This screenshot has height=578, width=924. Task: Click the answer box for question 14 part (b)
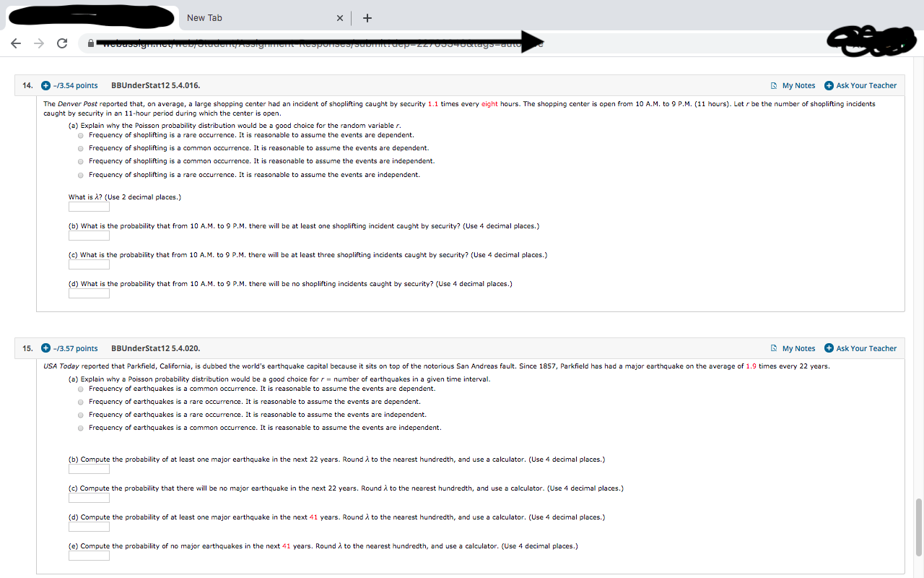point(88,236)
